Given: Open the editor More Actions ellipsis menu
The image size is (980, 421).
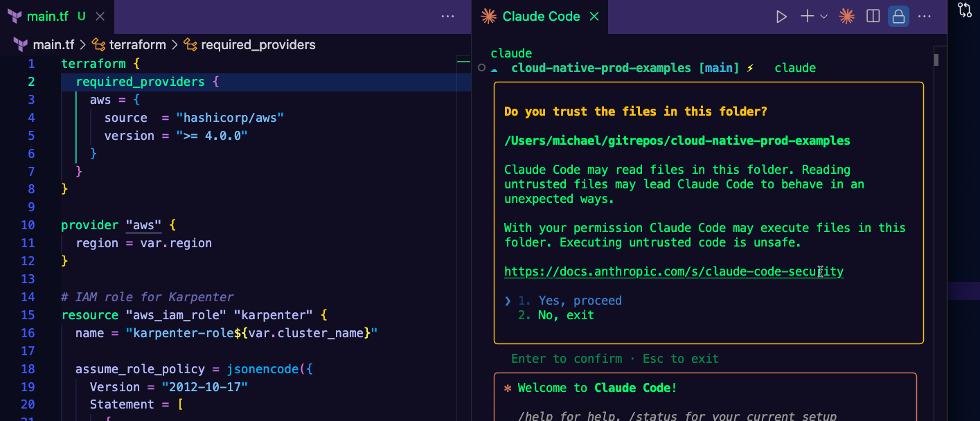Looking at the screenshot, I should pyautogui.click(x=447, y=16).
